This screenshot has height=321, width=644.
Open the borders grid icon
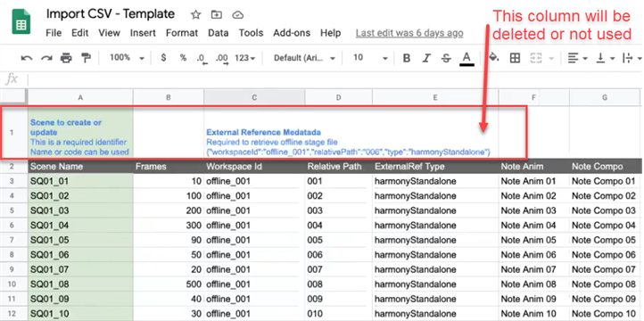click(x=515, y=58)
